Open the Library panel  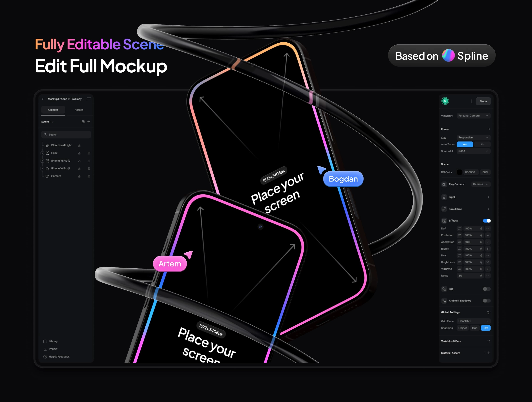[51, 341]
